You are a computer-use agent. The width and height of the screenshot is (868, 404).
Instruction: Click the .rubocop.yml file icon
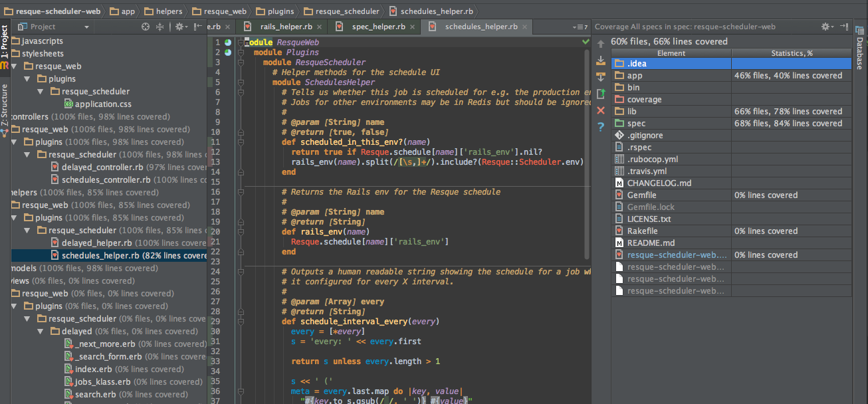619,159
